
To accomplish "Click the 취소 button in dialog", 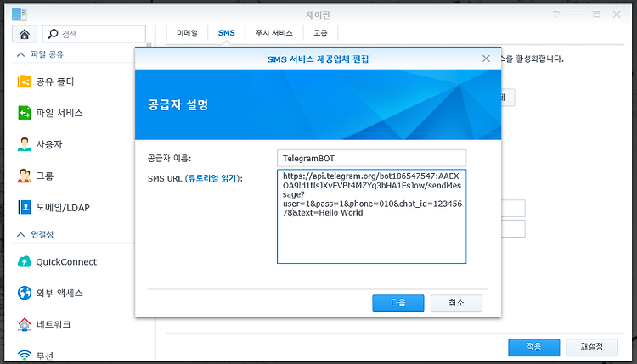I will tap(456, 303).
